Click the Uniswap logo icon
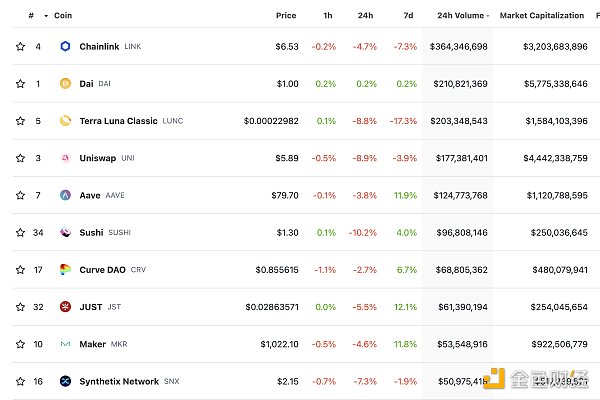Image resolution: width=600 pixels, height=400 pixels. click(x=66, y=158)
